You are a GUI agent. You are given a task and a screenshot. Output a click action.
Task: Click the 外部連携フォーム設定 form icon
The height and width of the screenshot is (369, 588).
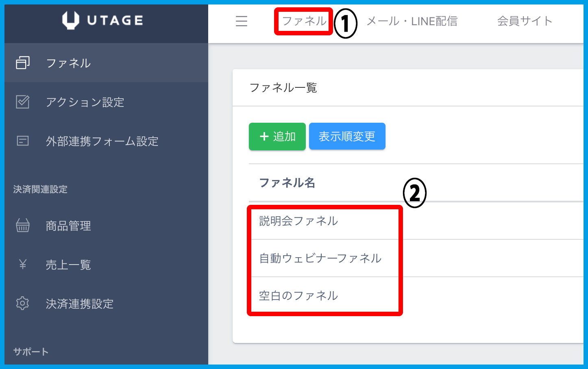[x=23, y=141]
